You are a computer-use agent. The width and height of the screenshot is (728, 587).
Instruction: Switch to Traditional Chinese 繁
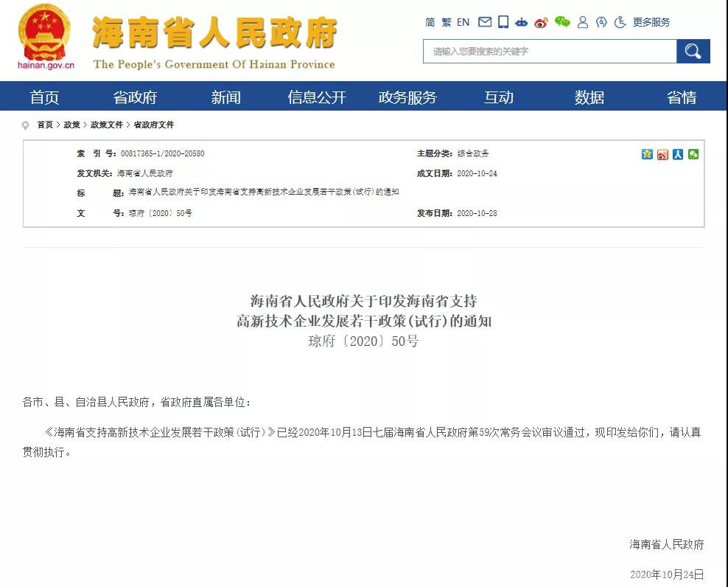coord(447,22)
